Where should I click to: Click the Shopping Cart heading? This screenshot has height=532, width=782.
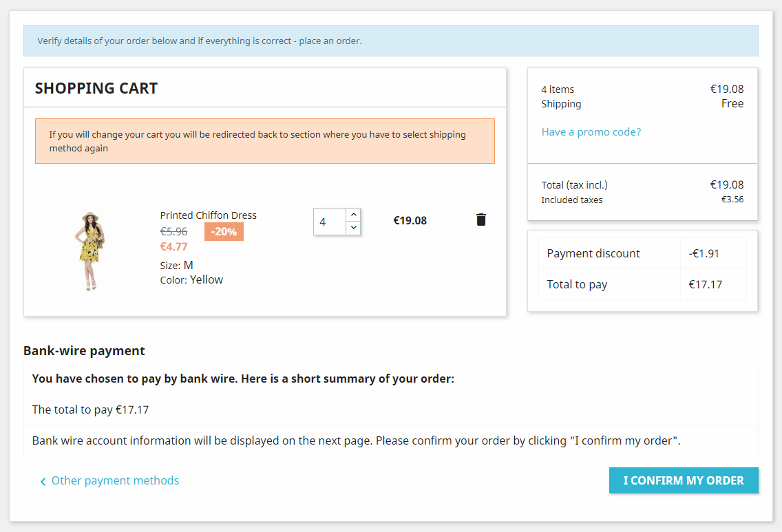click(96, 88)
